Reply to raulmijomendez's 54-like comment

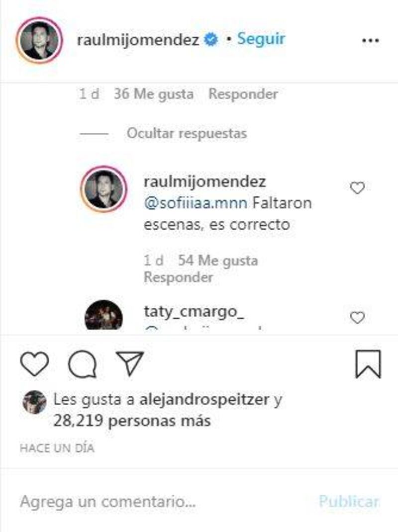pos(179,277)
